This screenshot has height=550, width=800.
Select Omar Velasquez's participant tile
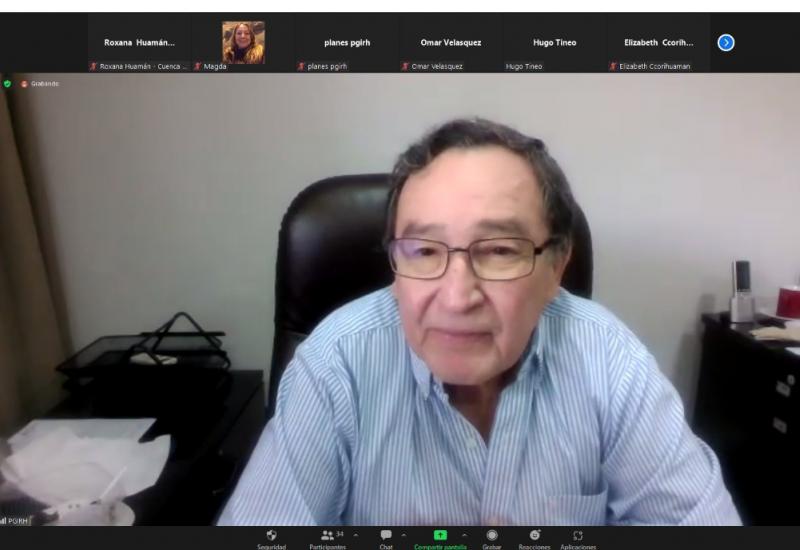tap(451, 43)
